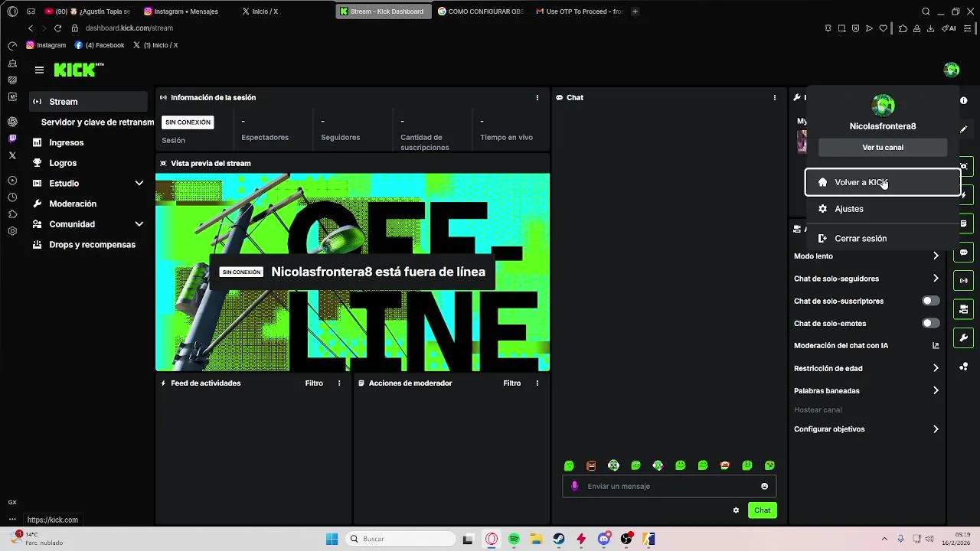This screenshot has width=980, height=551.
Task: Open Feed de actividades three-dot menu
Action: pos(339,383)
